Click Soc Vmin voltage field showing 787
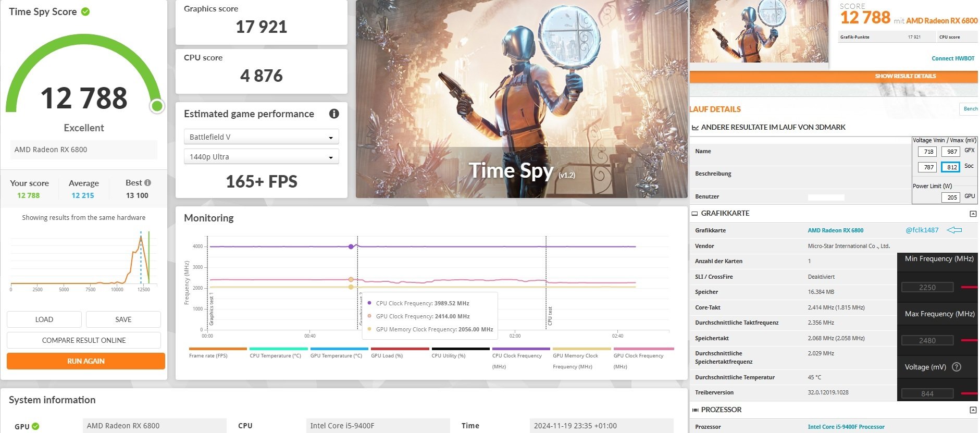Viewport: 980px width, 433px height. tap(927, 167)
